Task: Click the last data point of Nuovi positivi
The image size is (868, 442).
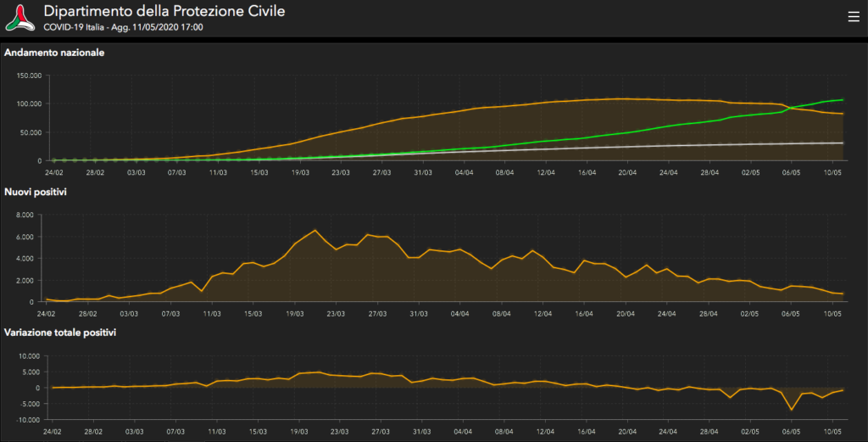Action: tap(843, 294)
